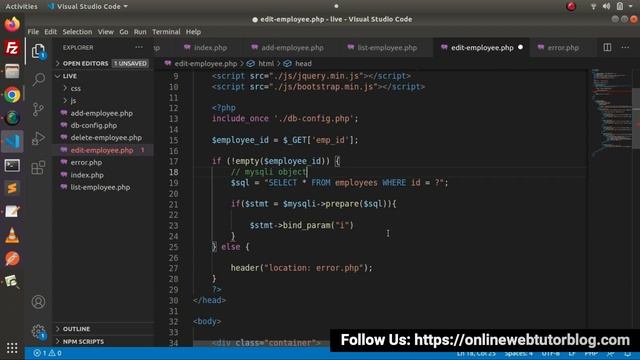640x360 pixels.
Task: Open the Source Control view
Action: point(38,109)
